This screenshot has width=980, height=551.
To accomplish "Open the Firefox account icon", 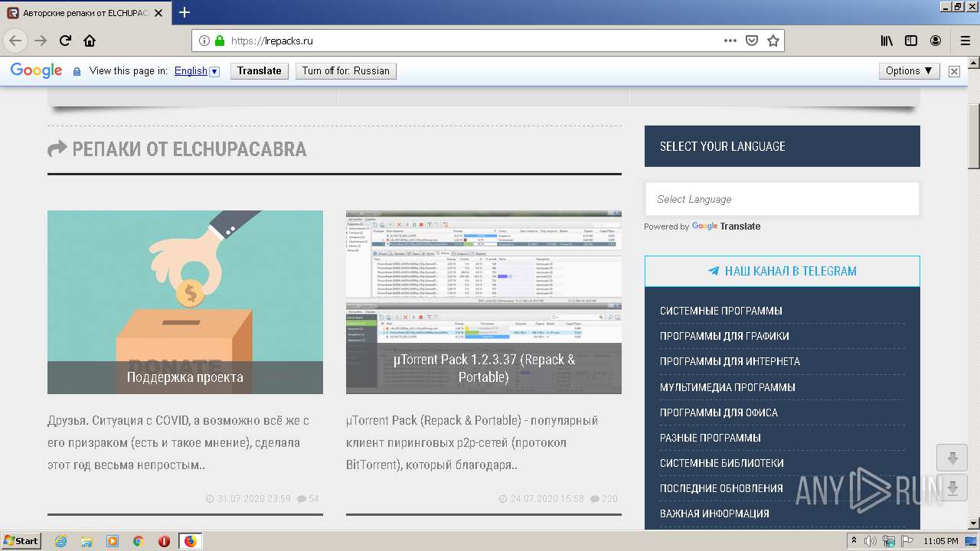I will tap(936, 41).
